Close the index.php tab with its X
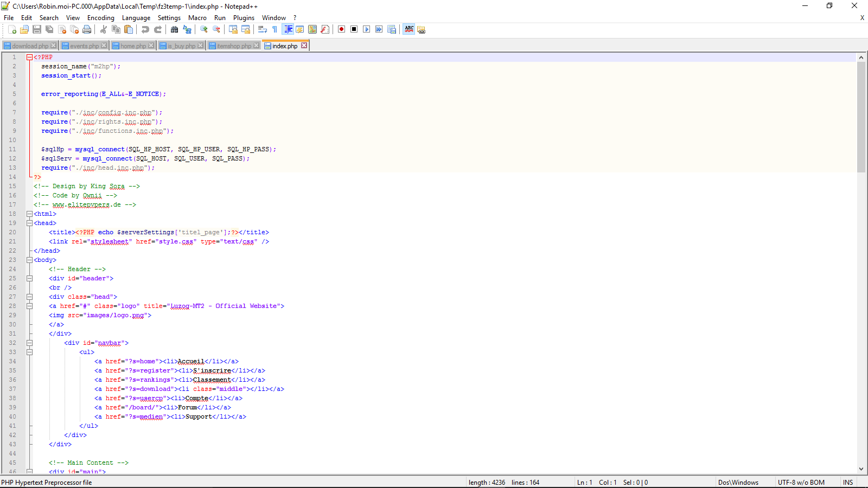 pos(304,46)
